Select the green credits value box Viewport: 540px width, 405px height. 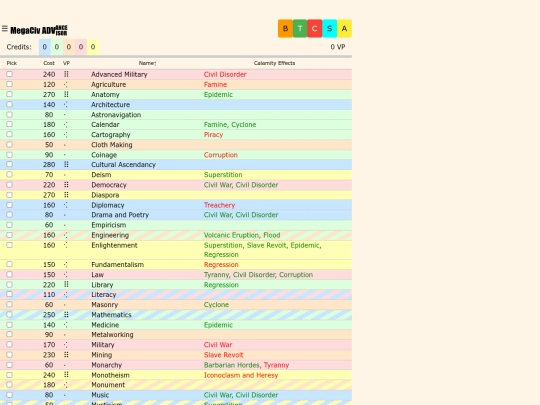57,47
